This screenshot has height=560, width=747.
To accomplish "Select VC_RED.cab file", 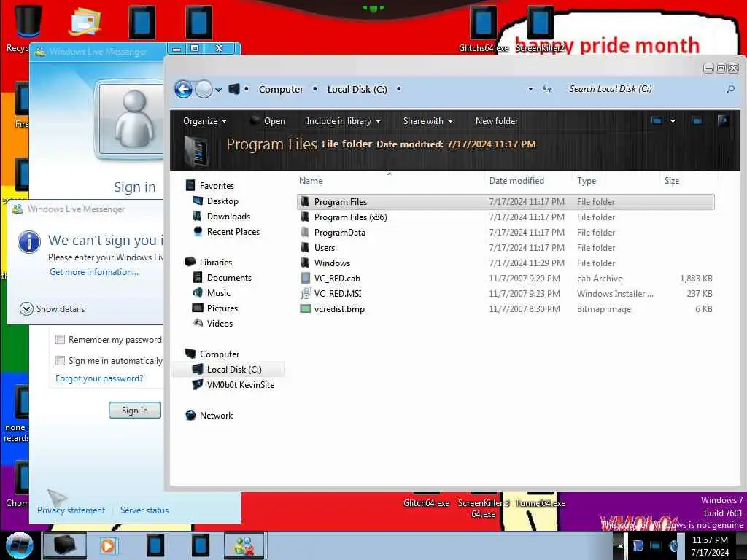I will (506, 278).
